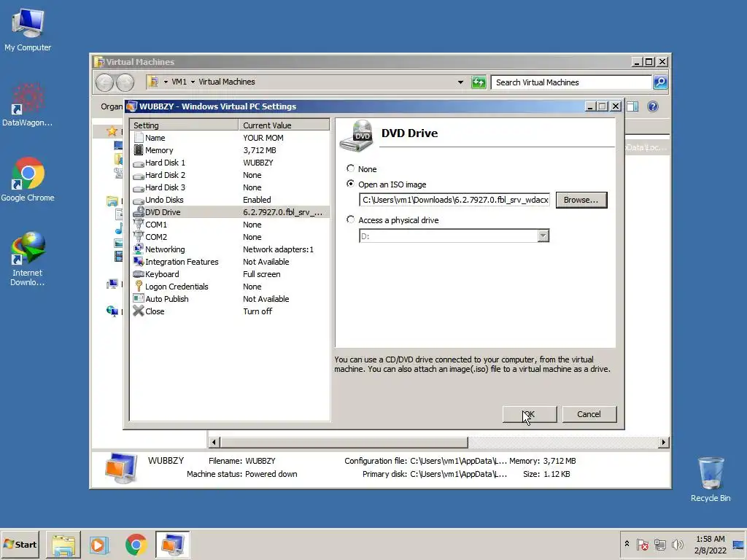Screen dimensions: 747x560
Task: Click Browse to choose an ISO
Action: pos(581,200)
